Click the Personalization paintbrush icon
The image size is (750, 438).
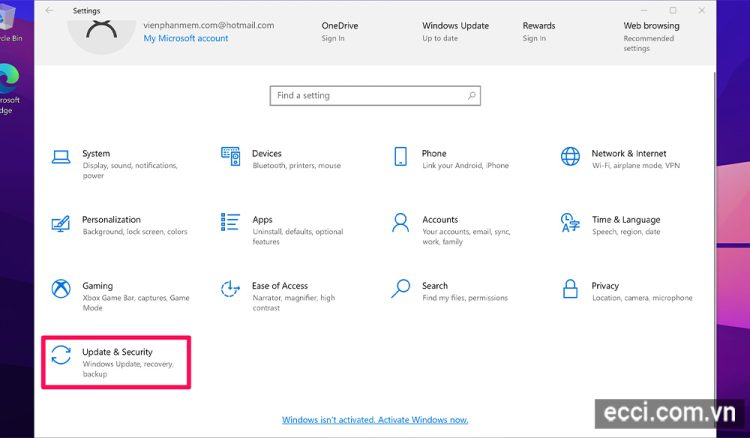61,223
